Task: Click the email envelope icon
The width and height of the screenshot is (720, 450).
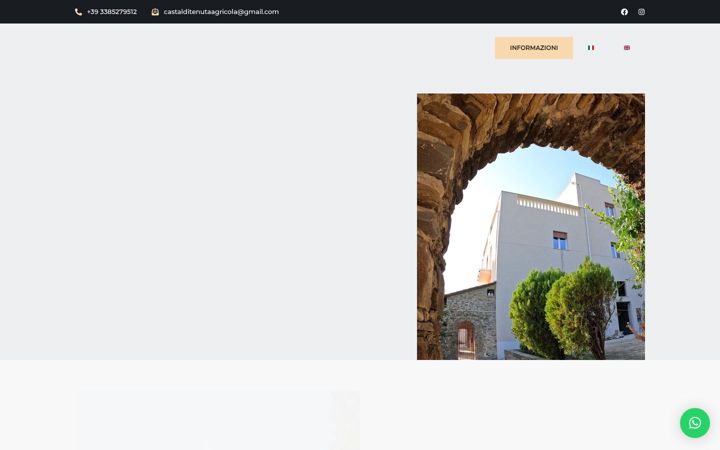Action: pos(155,12)
